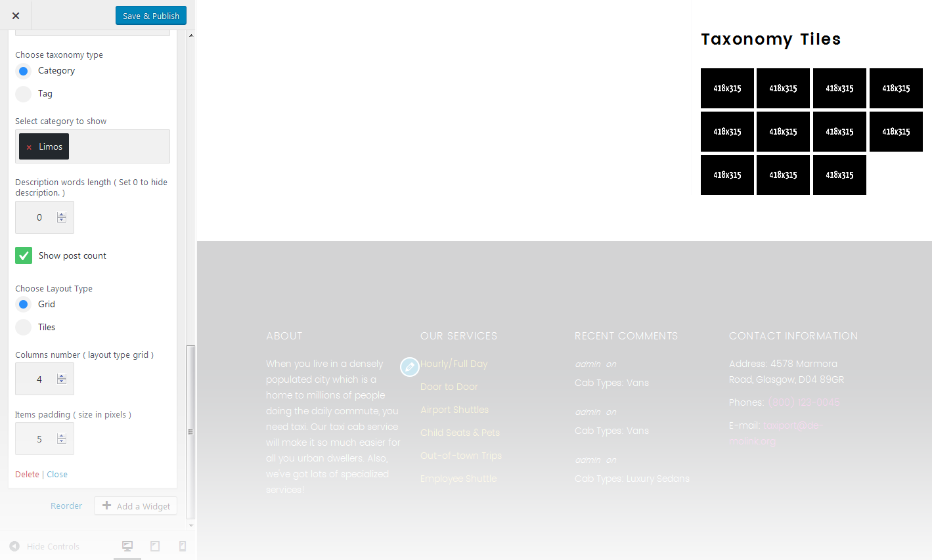Select the Tag taxonomy type
The image size is (932, 560).
(23, 93)
